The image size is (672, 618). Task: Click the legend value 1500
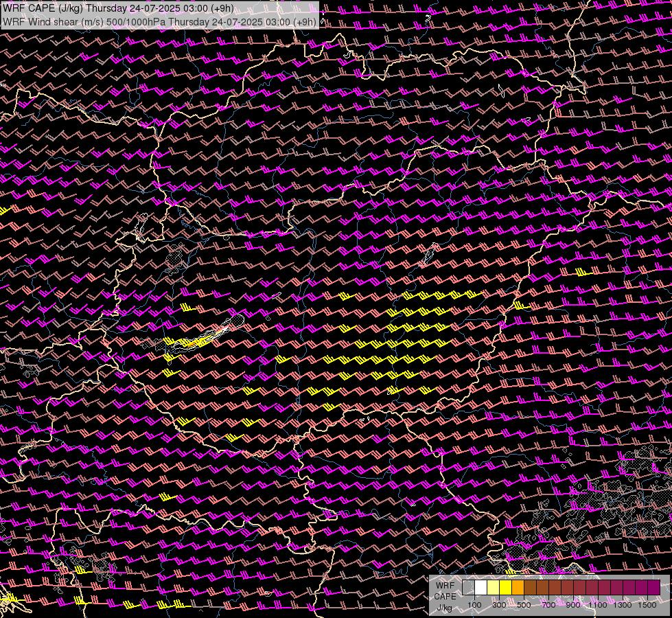647,605
